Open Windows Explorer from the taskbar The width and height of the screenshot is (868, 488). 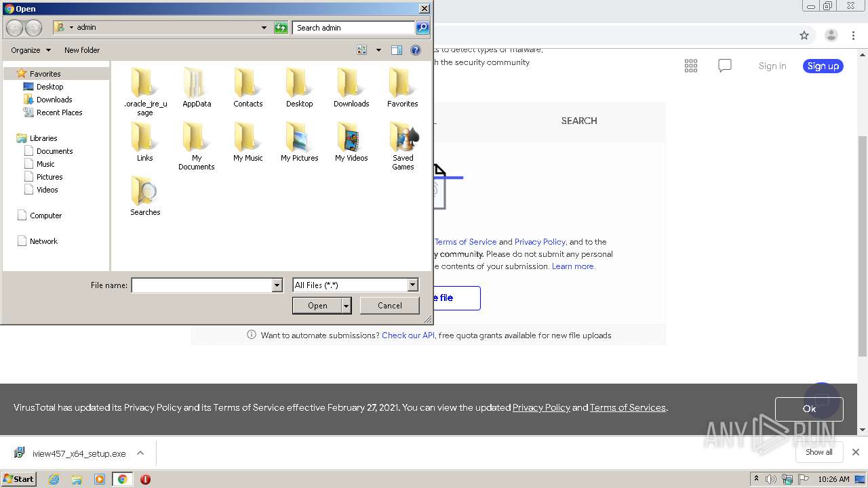tap(77, 479)
